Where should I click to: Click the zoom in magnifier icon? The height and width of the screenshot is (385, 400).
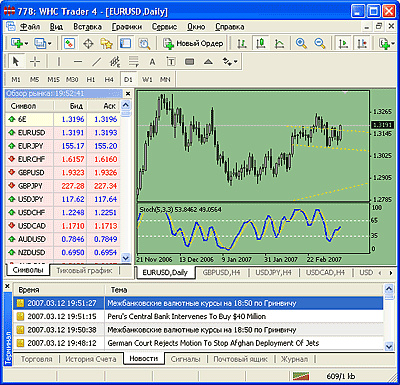301,44
